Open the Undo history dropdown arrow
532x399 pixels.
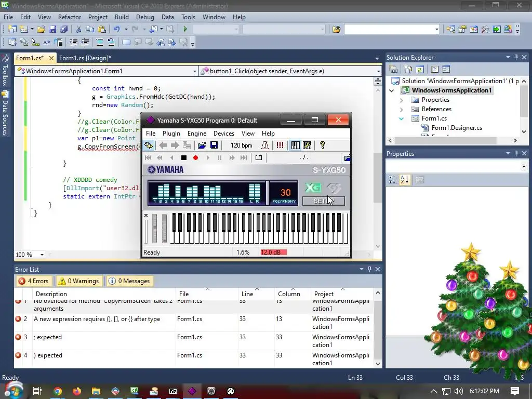(x=126, y=29)
